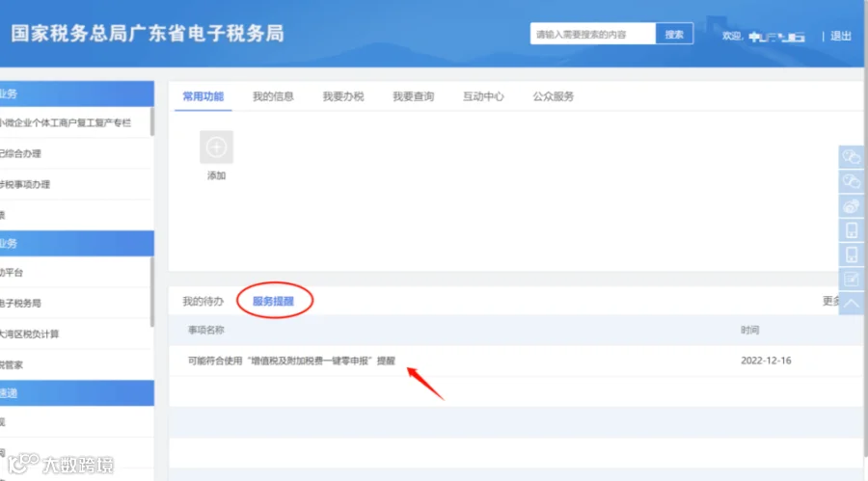Click the second sidebar section's scrollbar beside 电子税务局
This screenshot has width=868, height=481.
coord(152,292)
